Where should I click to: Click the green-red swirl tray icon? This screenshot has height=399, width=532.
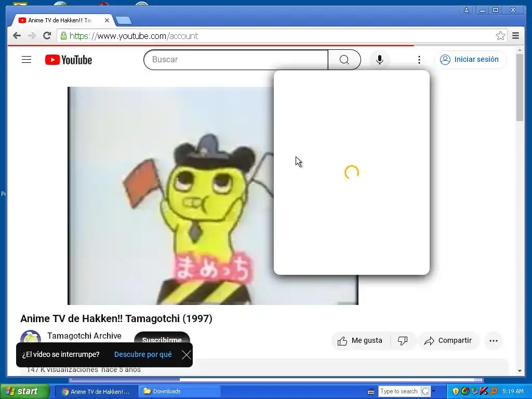click(x=465, y=392)
